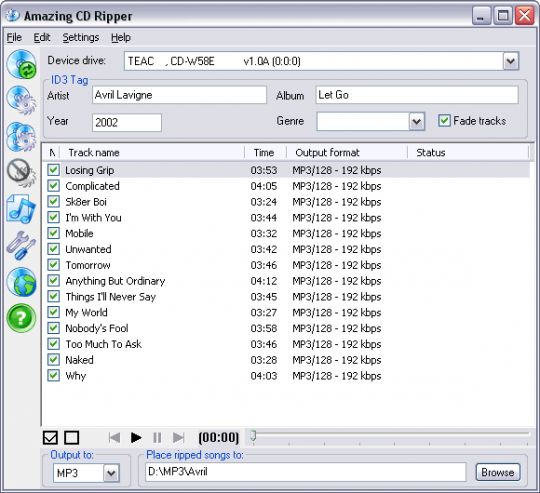Uncheck the Mobile track checkbox
540x493 pixels.
click(x=53, y=233)
